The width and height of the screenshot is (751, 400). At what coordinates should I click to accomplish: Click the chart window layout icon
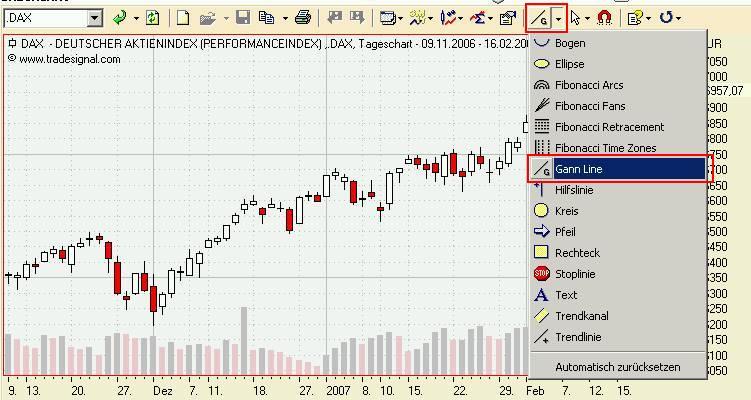387,18
